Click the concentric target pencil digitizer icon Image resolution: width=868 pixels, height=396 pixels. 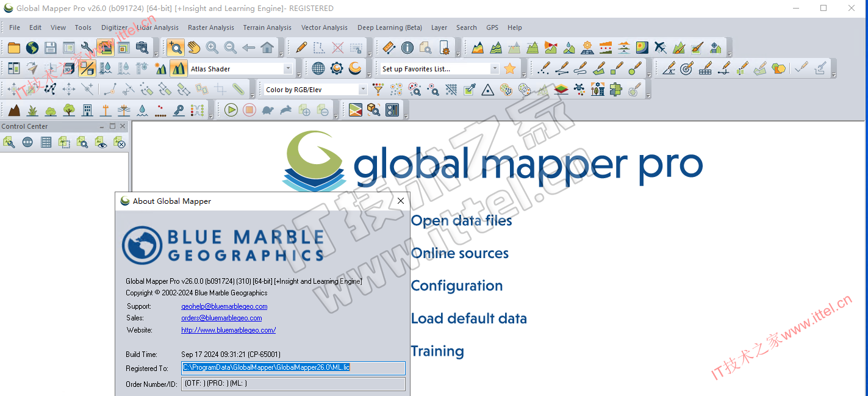(x=687, y=68)
